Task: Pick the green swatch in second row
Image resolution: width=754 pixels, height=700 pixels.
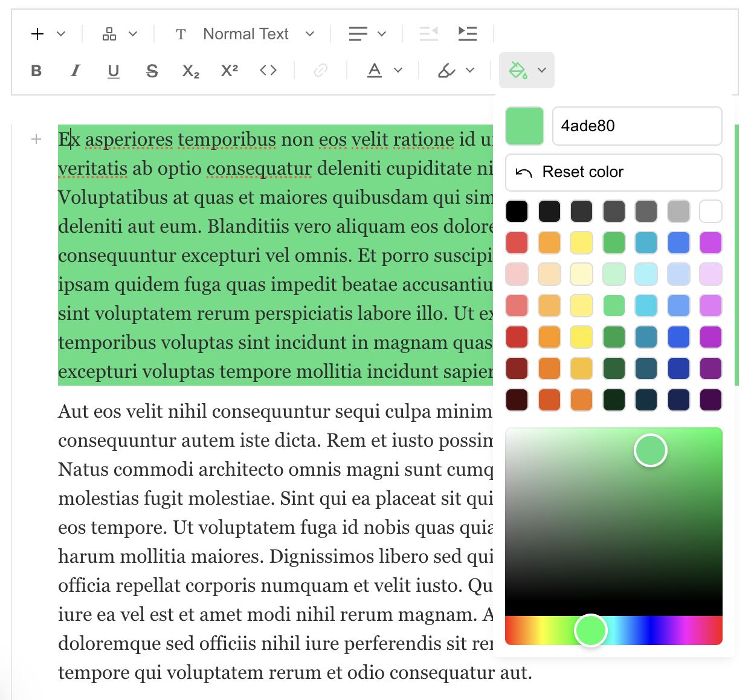Action: (614, 242)
